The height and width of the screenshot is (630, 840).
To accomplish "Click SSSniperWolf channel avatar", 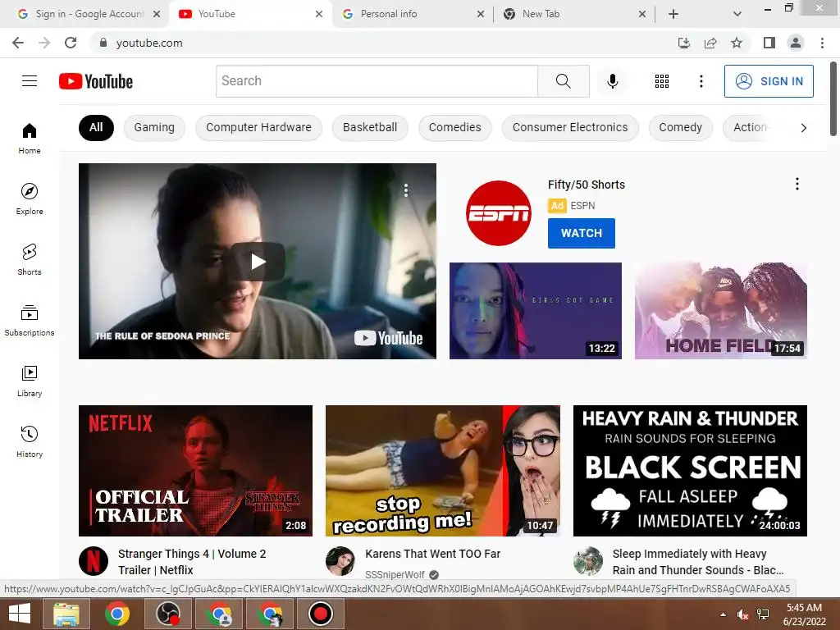I will tap(340, 561).
